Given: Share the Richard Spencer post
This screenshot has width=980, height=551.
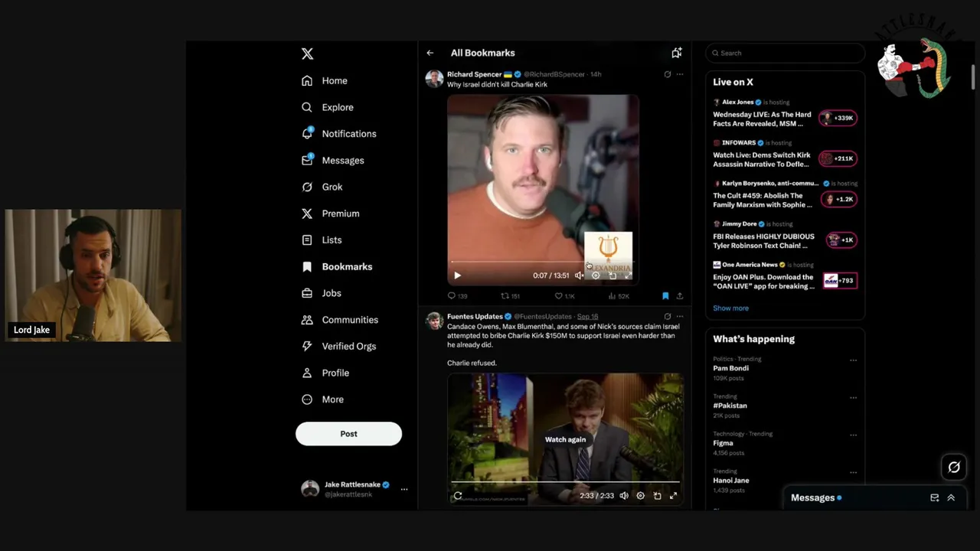Looking at the screenshot, I should [680, 296].
